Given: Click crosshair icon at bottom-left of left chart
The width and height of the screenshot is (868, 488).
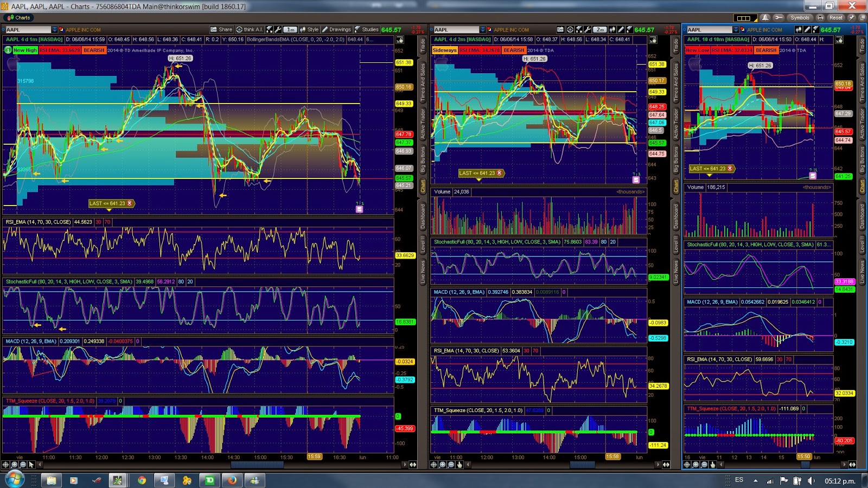Looking at the screenshot, I should (x=6, y=465).
